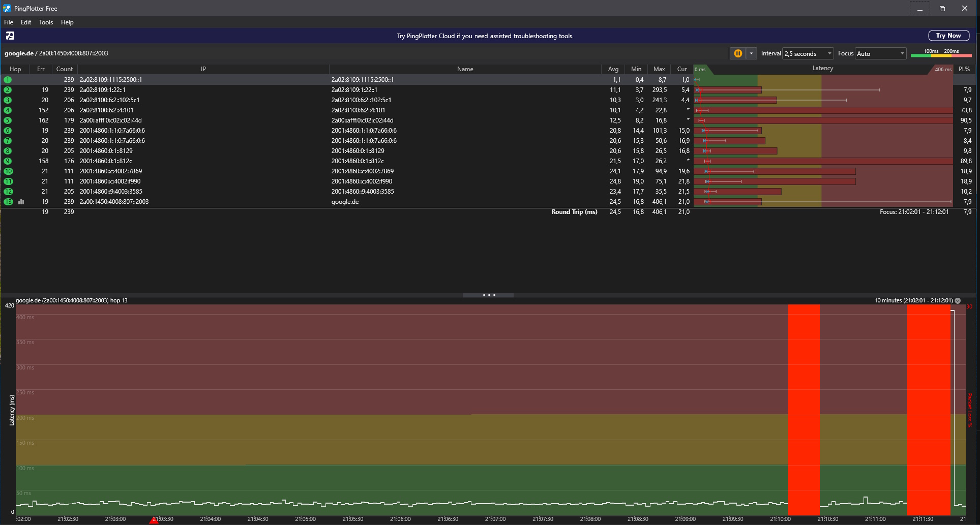980x525 pixels.
Task: Open the Tools menu
Action: coord(46,22)
